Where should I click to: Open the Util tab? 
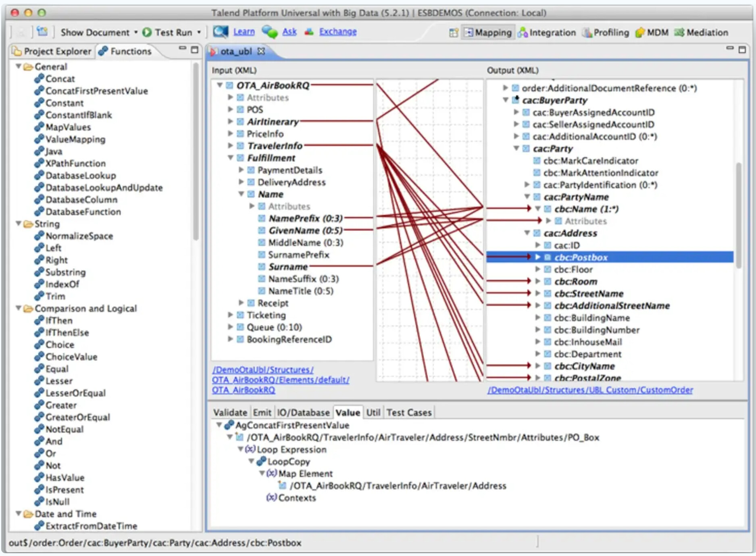(373, 412)
